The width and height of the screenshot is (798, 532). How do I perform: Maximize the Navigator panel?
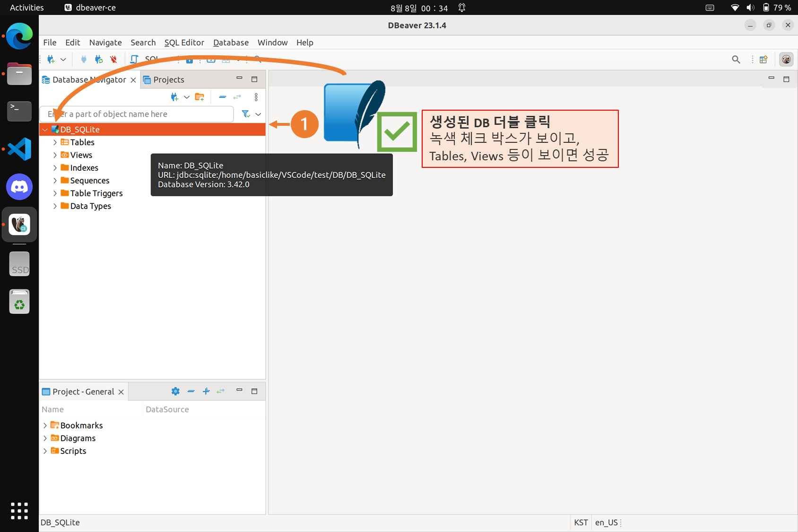254,79
